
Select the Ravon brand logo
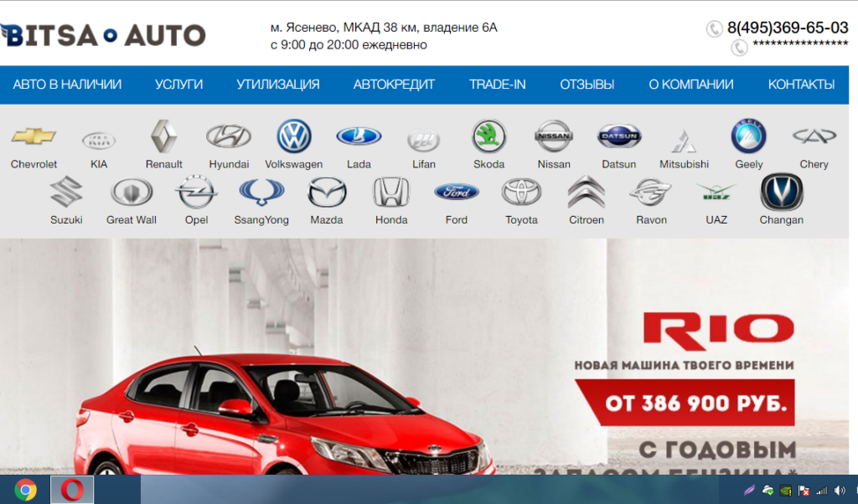point(651,192)
